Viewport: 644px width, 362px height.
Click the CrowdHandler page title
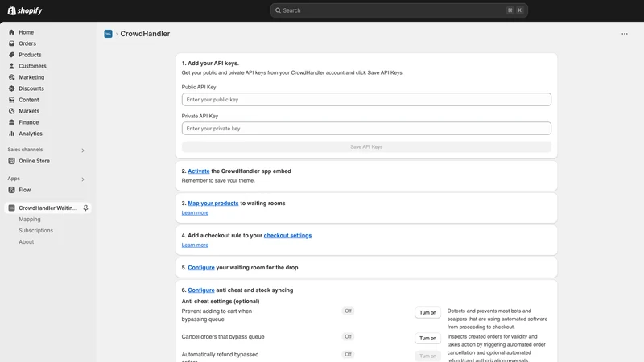(x=145, y=34)
